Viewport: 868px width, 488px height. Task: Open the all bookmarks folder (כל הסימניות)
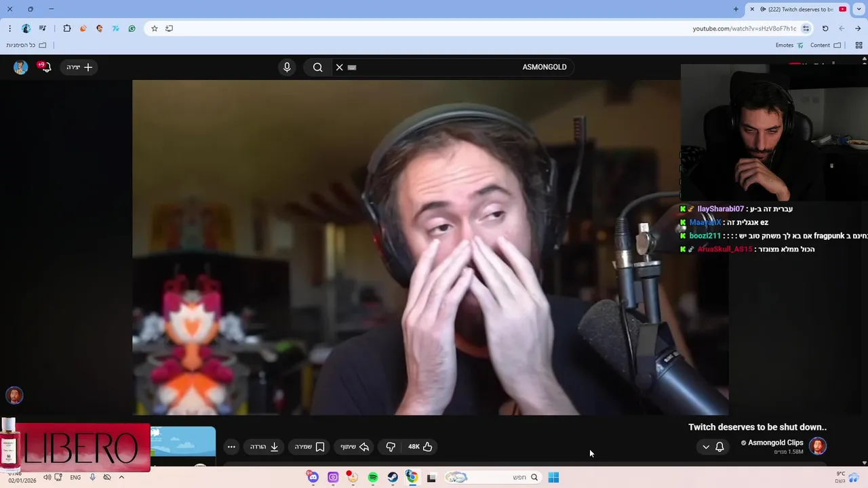(x=26, y=45)
